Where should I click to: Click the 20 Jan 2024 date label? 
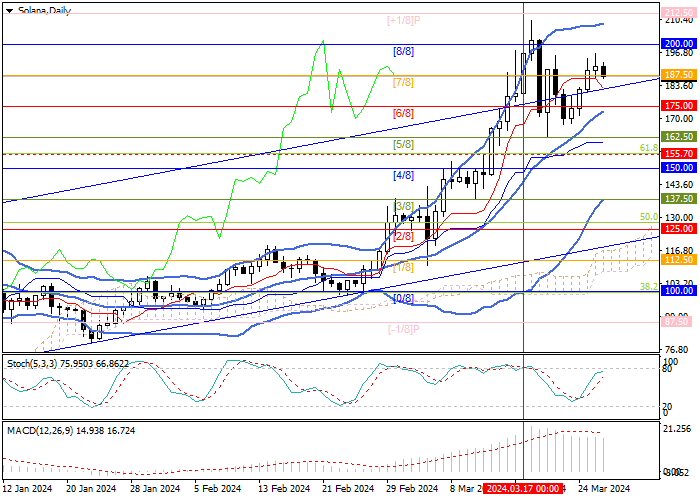(x=91, y=489)
